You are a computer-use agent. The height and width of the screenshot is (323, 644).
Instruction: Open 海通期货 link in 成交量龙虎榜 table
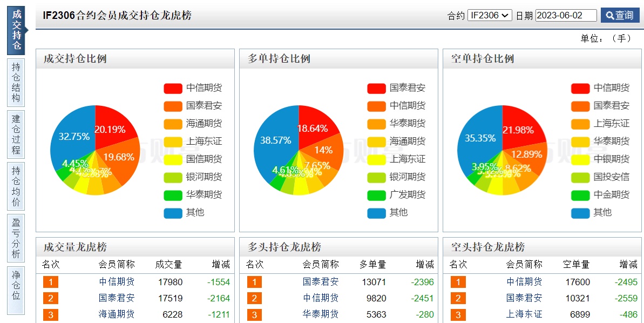(117, 314)
